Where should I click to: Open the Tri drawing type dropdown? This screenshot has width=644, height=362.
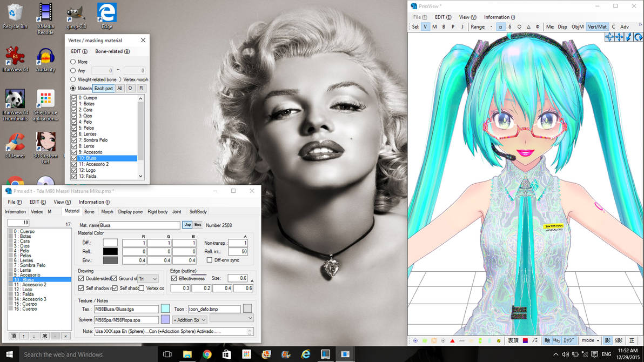[x=147, y=279]
